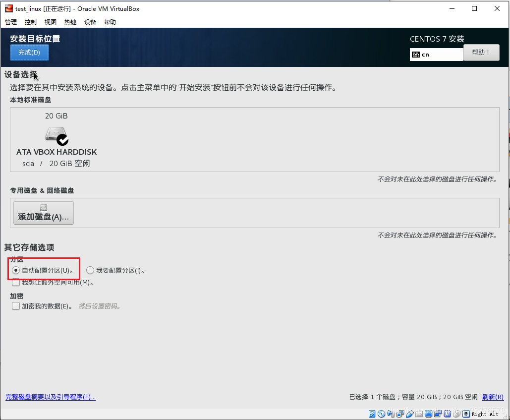The width and height of the screenshot is (510, 420).
Task: Close the VirtualBox window
Action: (497, 8)
